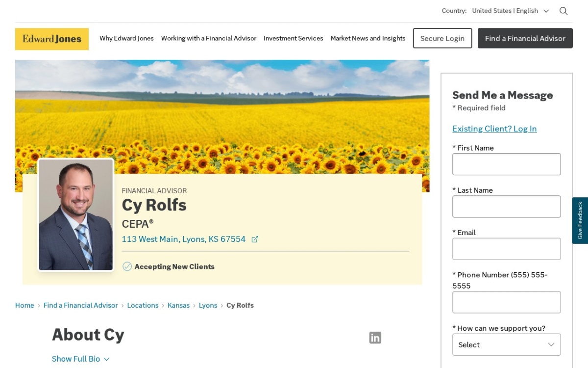Follow the Existing Client? Log In link
The height and width of the screenshot is (368, 588).
[x=494, y=129]
